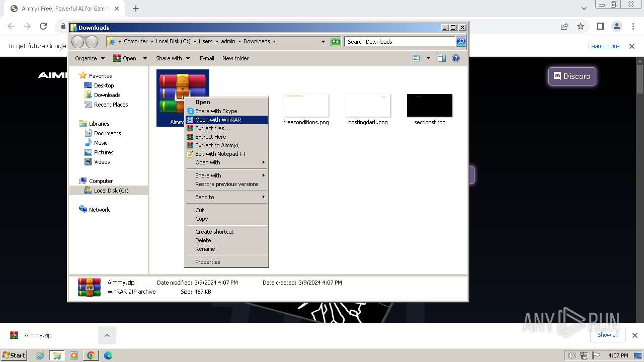Click the Discord button on Aimmy page
644x362 pixels.
tap(572, 76)
